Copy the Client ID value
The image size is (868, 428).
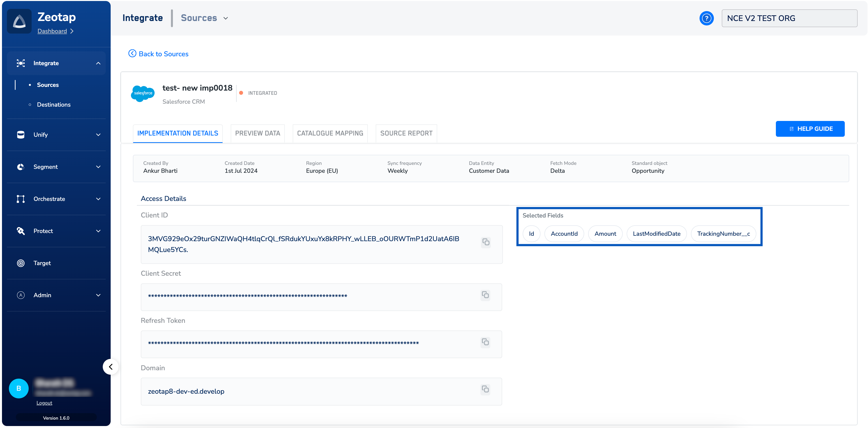pos(486,242)
